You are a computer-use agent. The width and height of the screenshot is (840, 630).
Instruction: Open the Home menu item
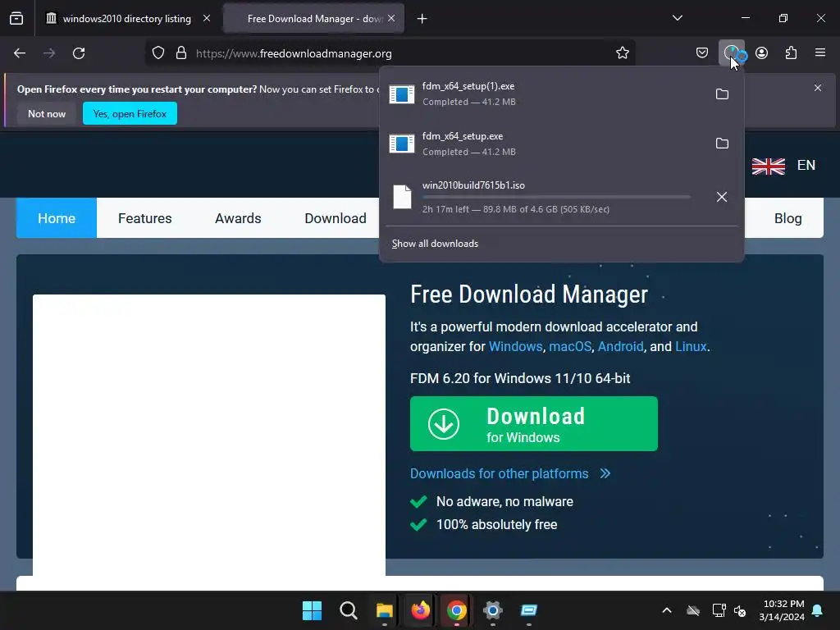pos(57,218)
